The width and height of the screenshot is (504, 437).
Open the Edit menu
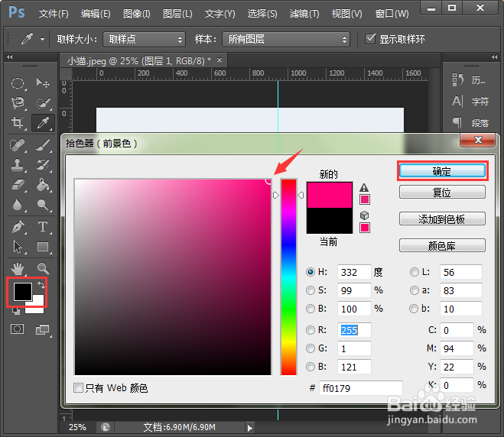click(x=96, y=14)
